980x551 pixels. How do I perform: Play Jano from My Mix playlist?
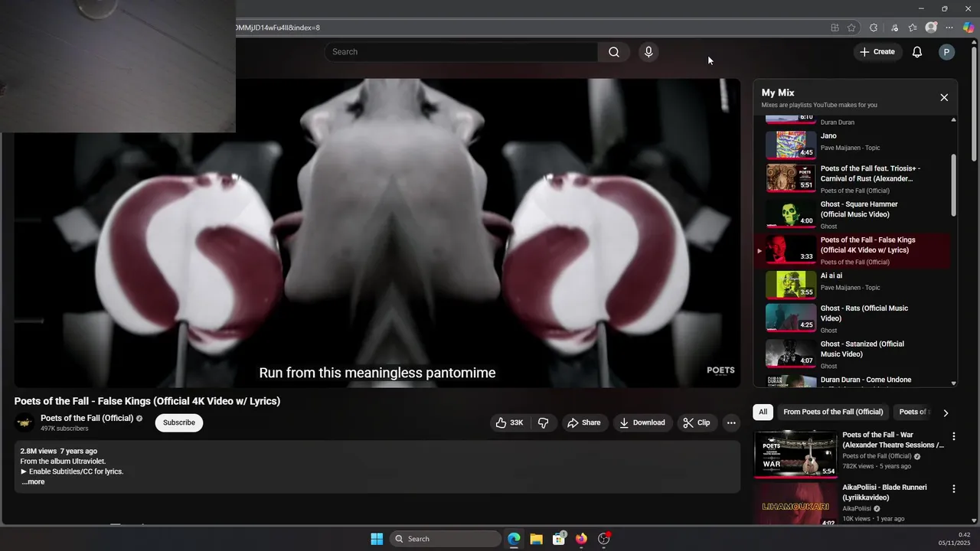pyautogui.click(x=851, y=144)
